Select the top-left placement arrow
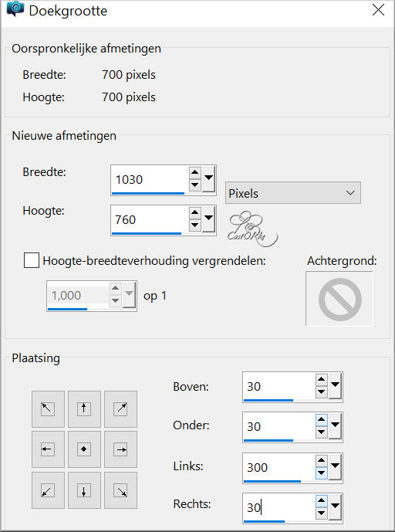This screenshot has height=532, width=395. 48,409
